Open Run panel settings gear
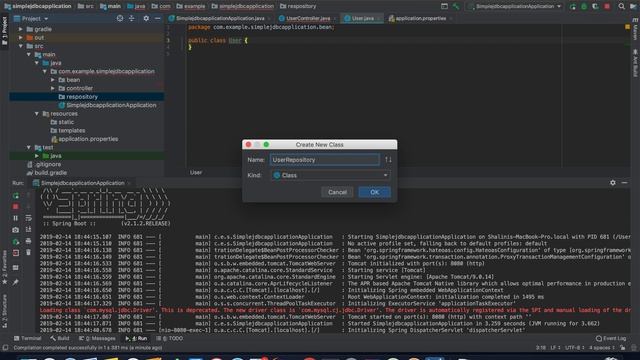The image size is (640, 360). (x=613, y=183)
